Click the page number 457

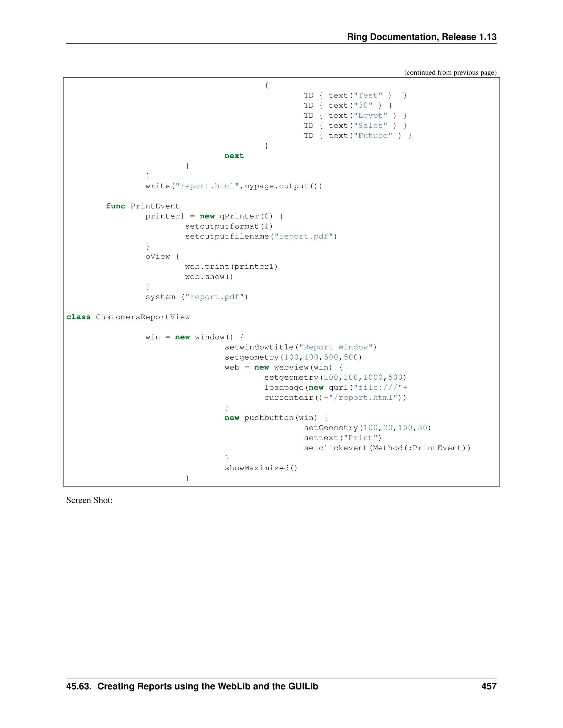tap(489, 686)
